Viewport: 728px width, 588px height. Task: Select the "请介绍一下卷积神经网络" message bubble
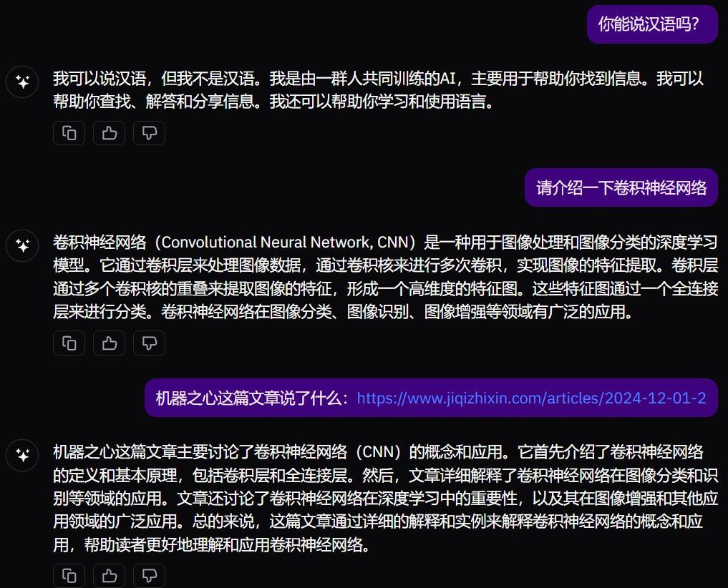tap(621, 187)
